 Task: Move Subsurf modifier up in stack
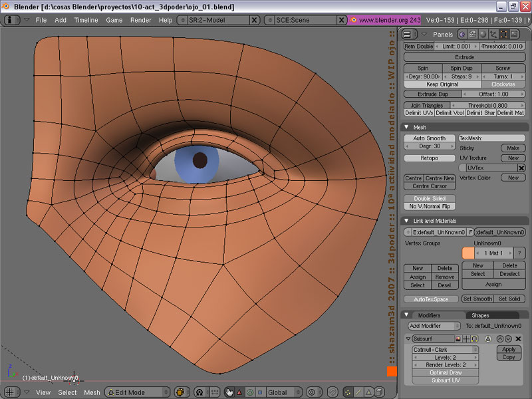click(499, 339)
